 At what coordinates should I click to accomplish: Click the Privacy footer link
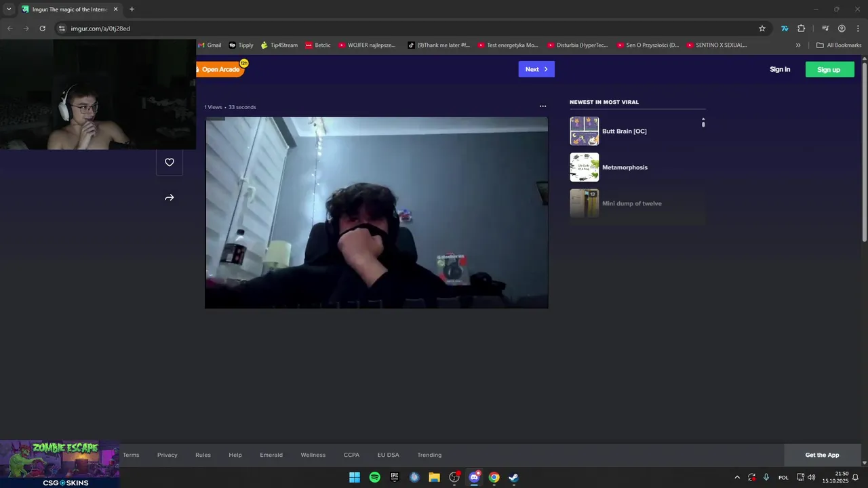point(167,455)
